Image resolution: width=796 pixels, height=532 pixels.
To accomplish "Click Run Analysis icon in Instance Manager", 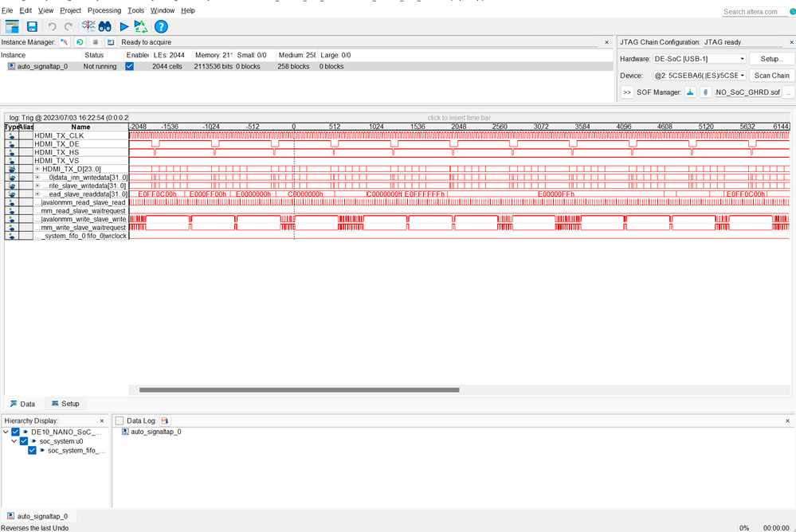I will (x=65, y=42).
